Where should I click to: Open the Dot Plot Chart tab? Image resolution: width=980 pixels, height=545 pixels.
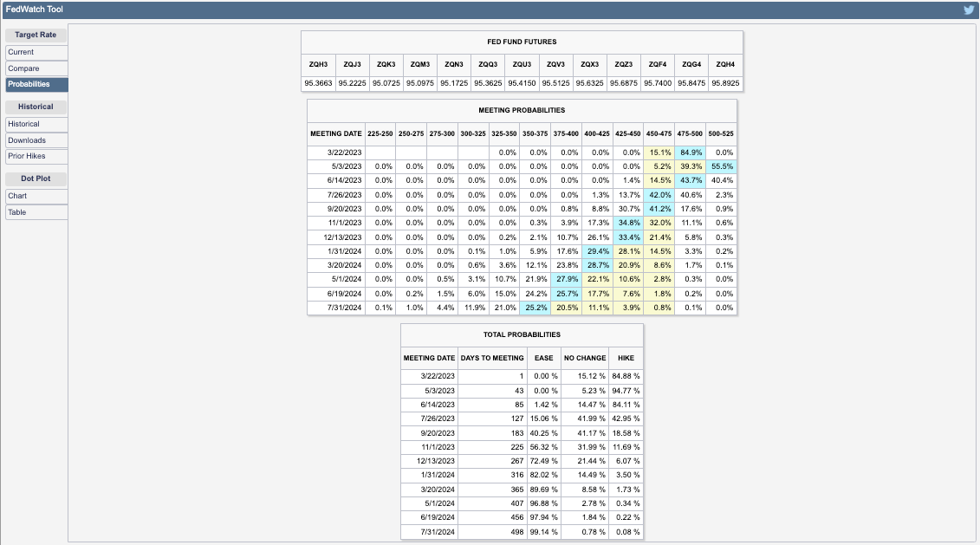click(36, 196)
